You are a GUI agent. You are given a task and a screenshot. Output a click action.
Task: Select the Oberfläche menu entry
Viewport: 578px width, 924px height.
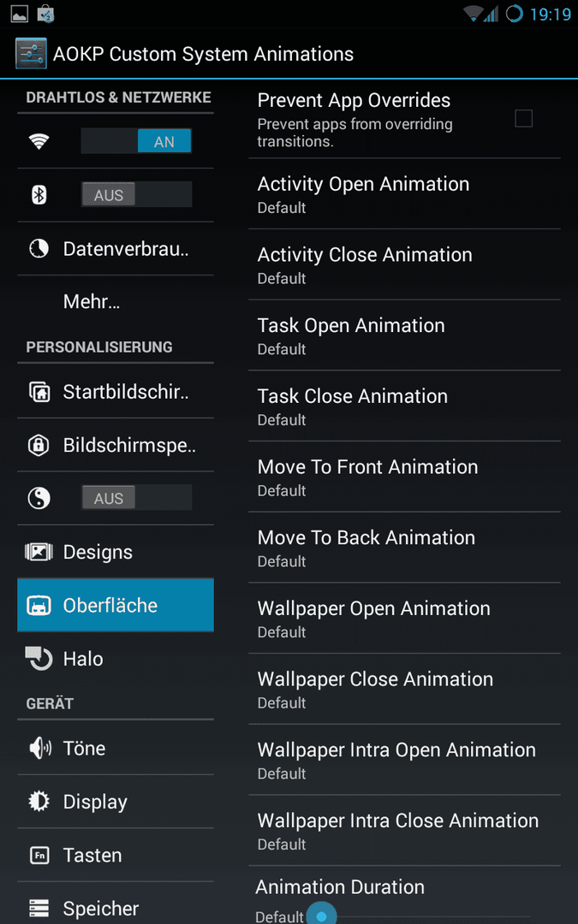click(116, 605)
